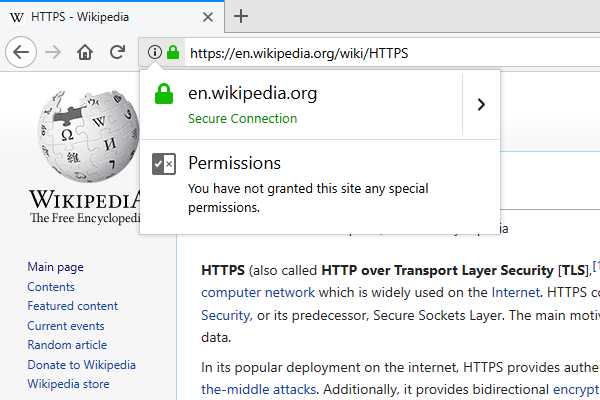Click the forward navigation arrow
Viewport: 600px width, 400px height.
point(54,53)
